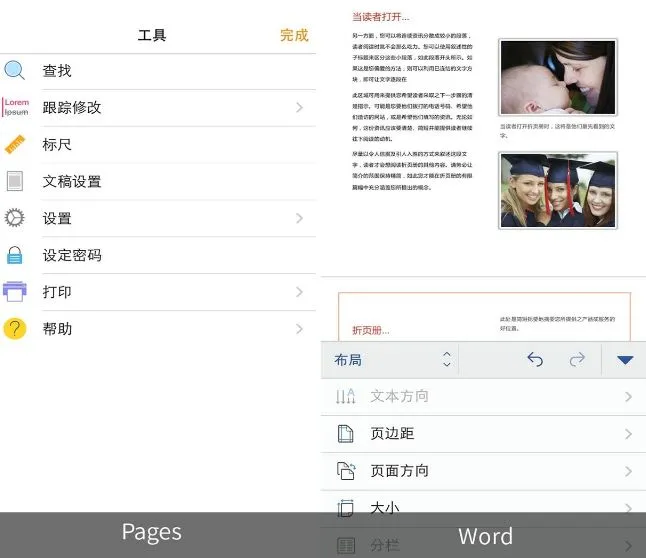Tap the gear settings icon in Pages
The width and height of the screenshot is (646, 558).
pos(14,218)
